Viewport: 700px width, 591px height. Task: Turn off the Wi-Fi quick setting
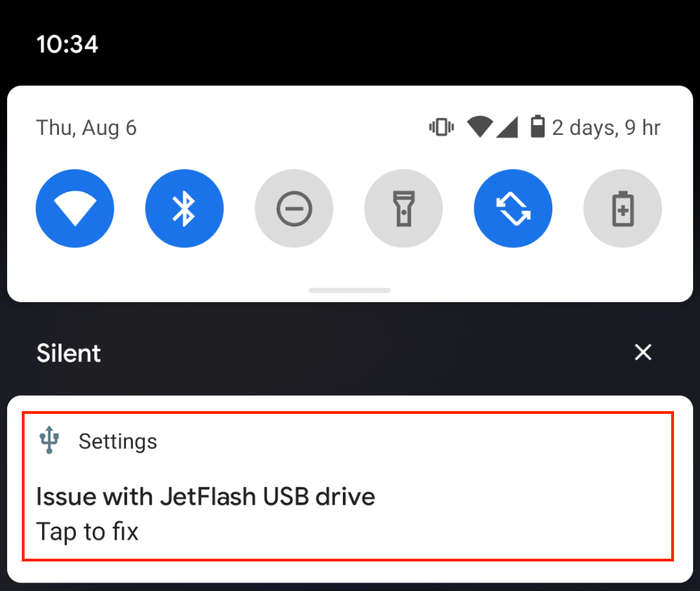pos(74,209)
